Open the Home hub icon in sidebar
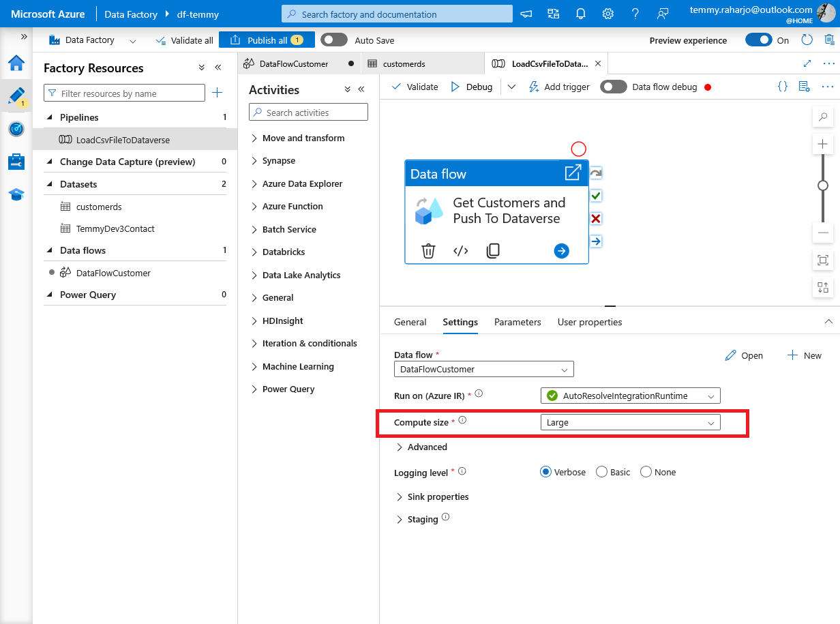The width and height of the screenshot is (840, 624). point(16,63)
